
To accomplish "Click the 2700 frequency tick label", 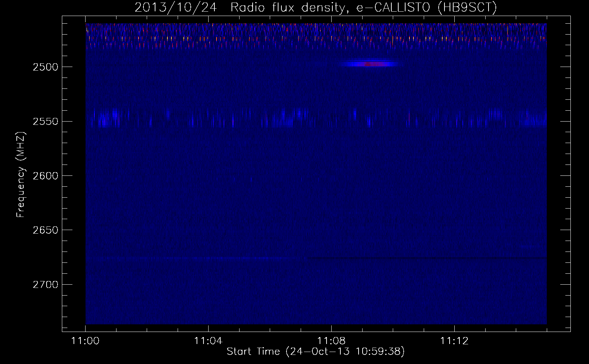I will click(x=46, y=284).
